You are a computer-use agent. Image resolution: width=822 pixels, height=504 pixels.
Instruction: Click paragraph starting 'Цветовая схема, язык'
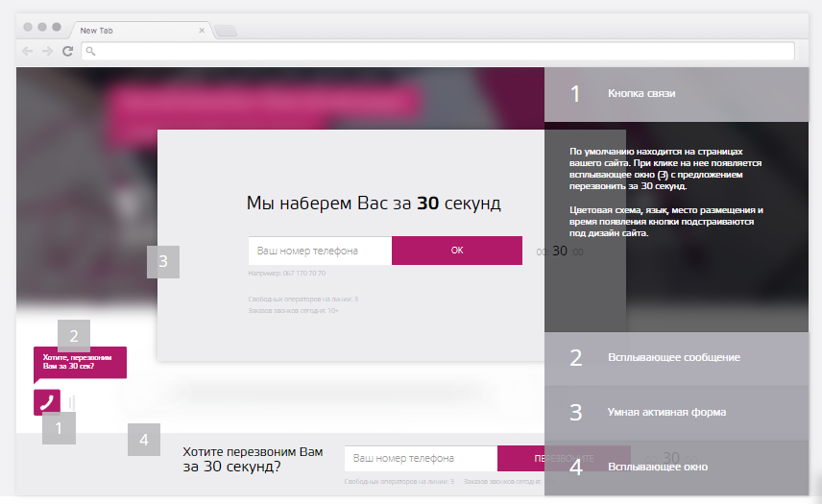click(x=666, y=222)
